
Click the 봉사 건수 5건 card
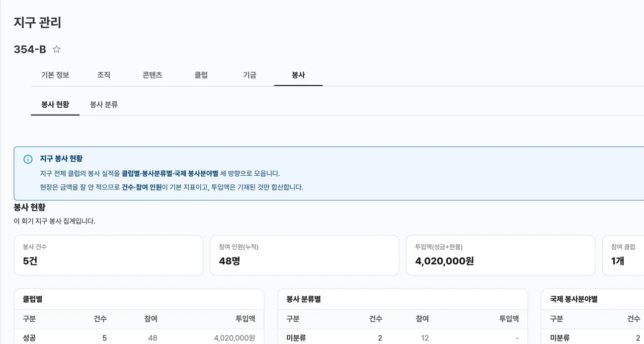pyautogui.click(x=109, y=255)
